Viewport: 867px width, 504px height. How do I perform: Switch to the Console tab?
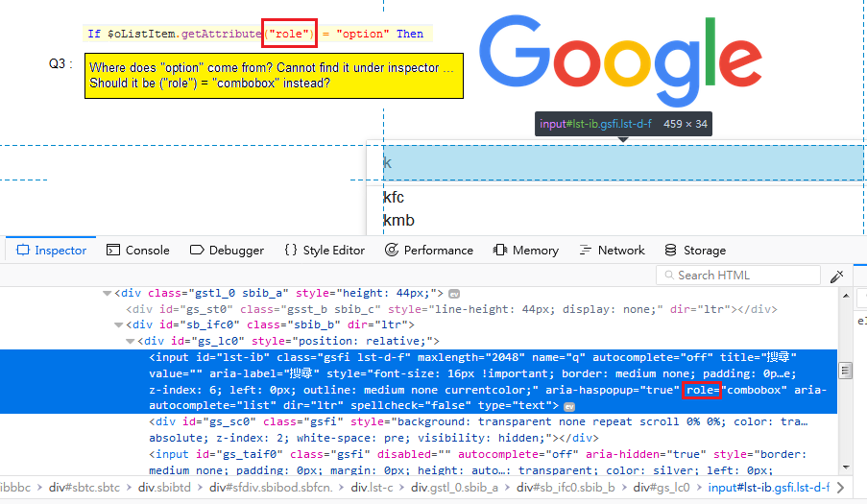(x=137, y=251)
